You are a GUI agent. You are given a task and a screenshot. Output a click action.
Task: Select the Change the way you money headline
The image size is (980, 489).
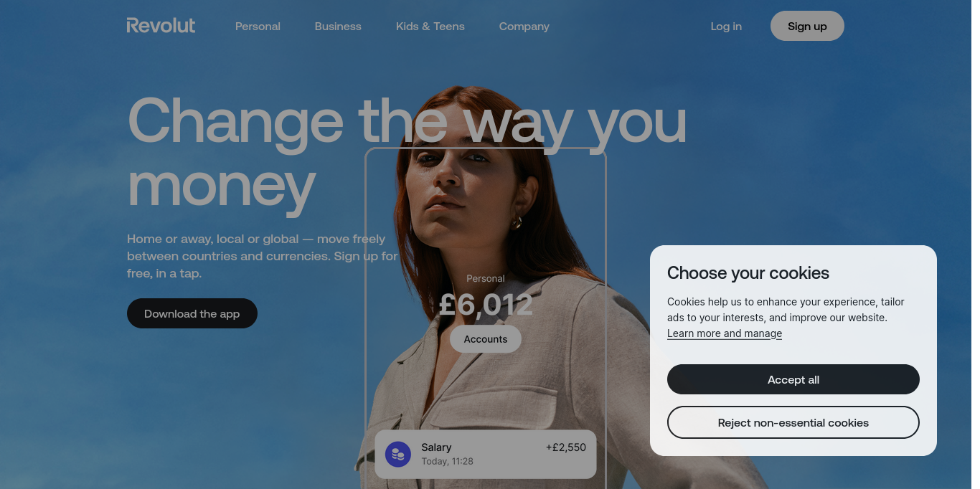click(407, 153)
